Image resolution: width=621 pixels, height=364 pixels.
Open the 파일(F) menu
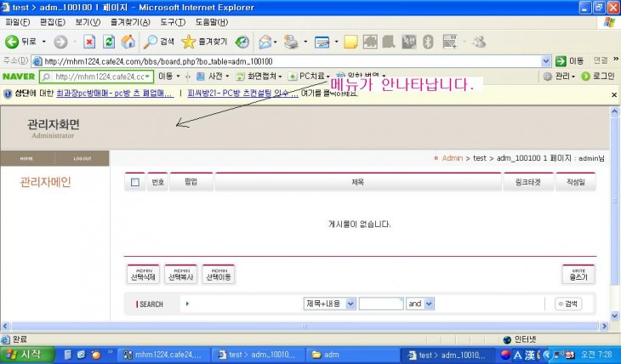(x=17, y=21)
